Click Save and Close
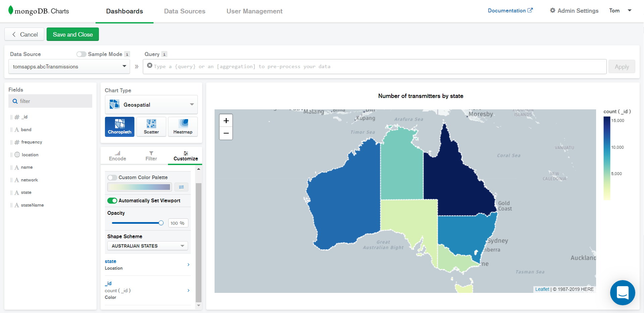The image size is (644, 313). [x=73, y=34]
